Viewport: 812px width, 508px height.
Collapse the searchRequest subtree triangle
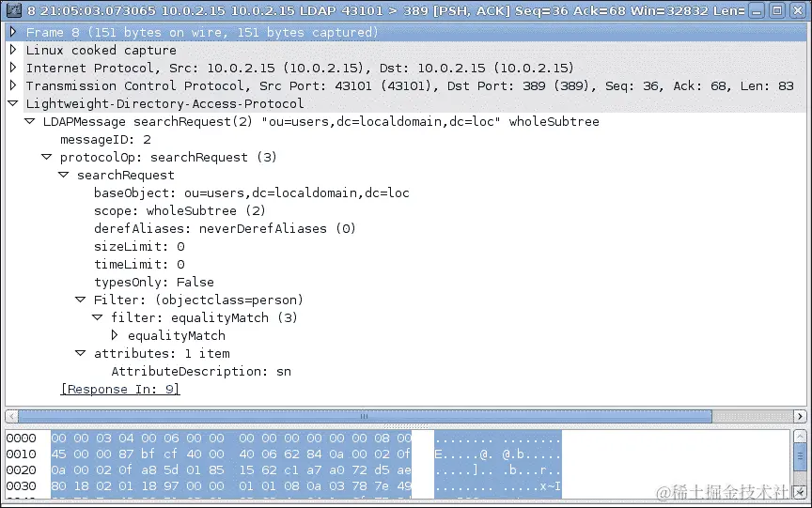64,175
